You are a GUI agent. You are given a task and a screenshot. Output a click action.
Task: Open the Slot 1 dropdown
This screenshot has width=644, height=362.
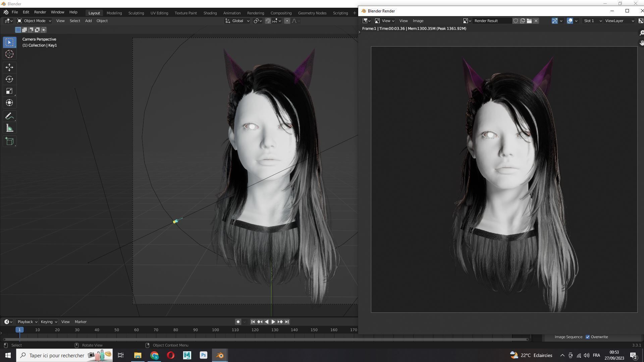pyautogui.click(x=592, y=21)
